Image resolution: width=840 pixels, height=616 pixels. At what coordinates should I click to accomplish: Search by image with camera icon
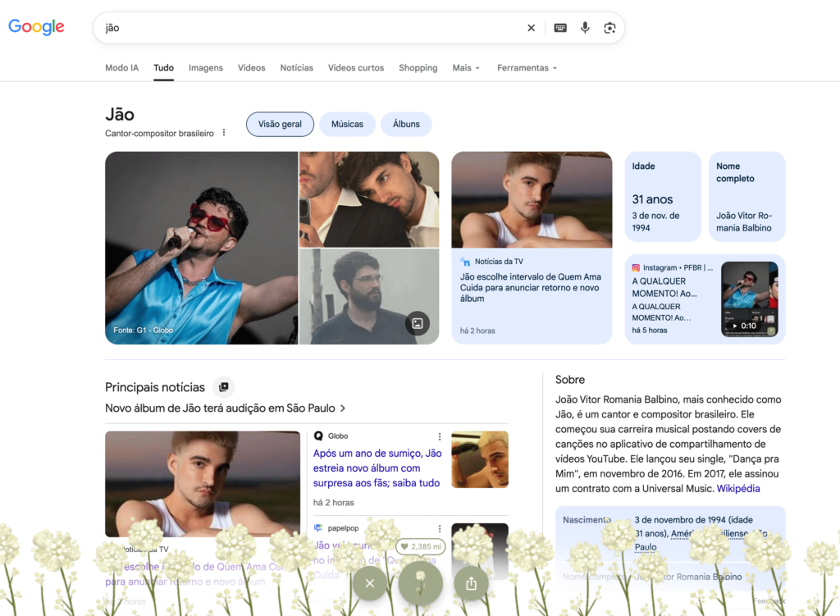click(609, 28)
